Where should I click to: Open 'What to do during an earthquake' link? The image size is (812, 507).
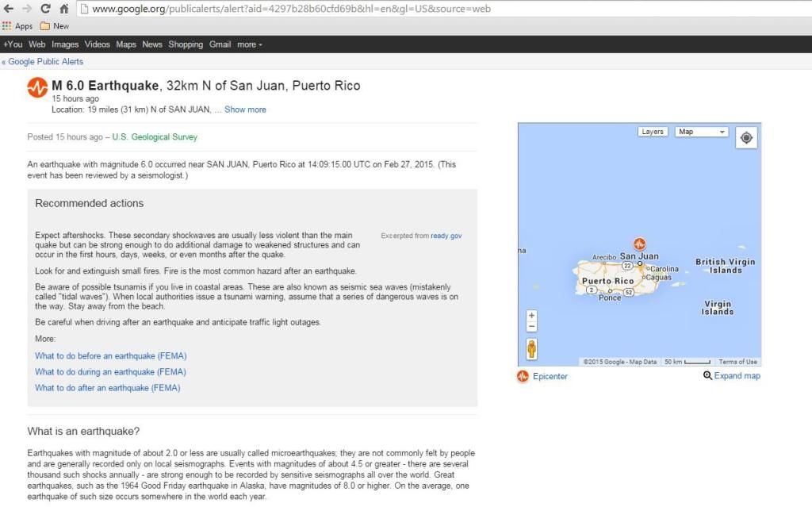click(110, 372)
